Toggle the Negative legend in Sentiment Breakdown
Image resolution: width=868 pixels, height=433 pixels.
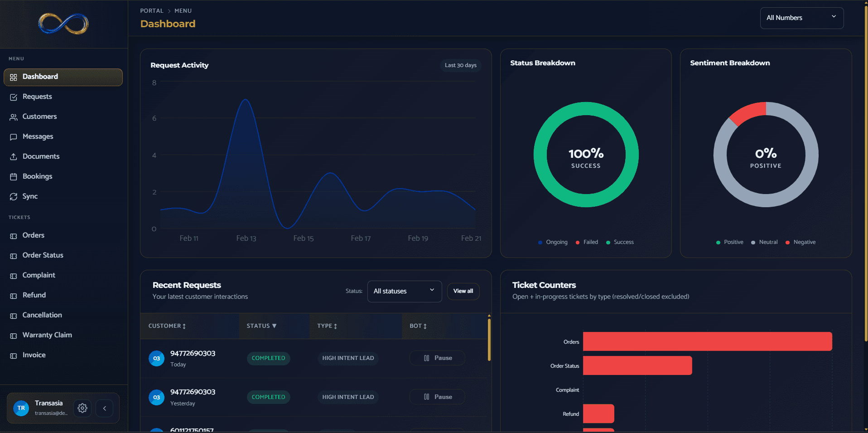click(800, 242)
